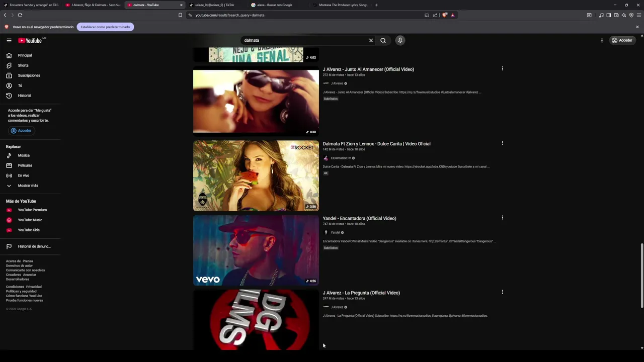Open J Alvarez - Junto Al Amanecer title

pyautogui.click(x=368, y=69)
